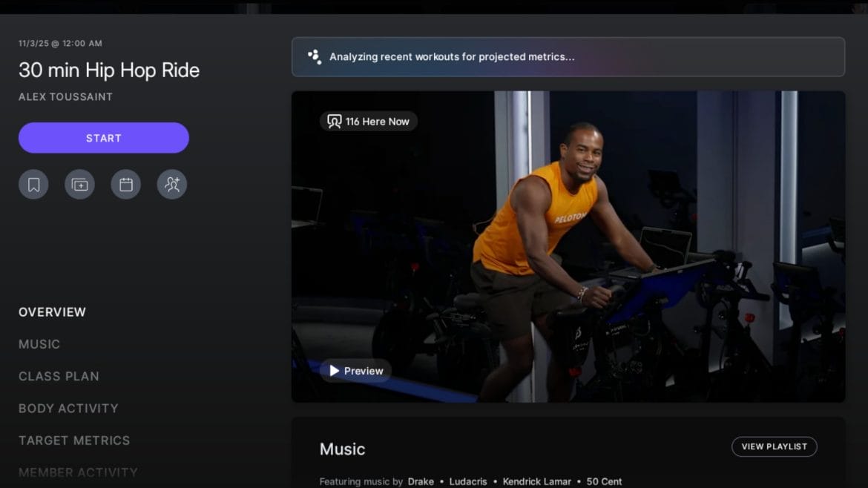Screen dimensions: 868x488
Task: Open the TARGET METRICS section
Action: (74, 440)
